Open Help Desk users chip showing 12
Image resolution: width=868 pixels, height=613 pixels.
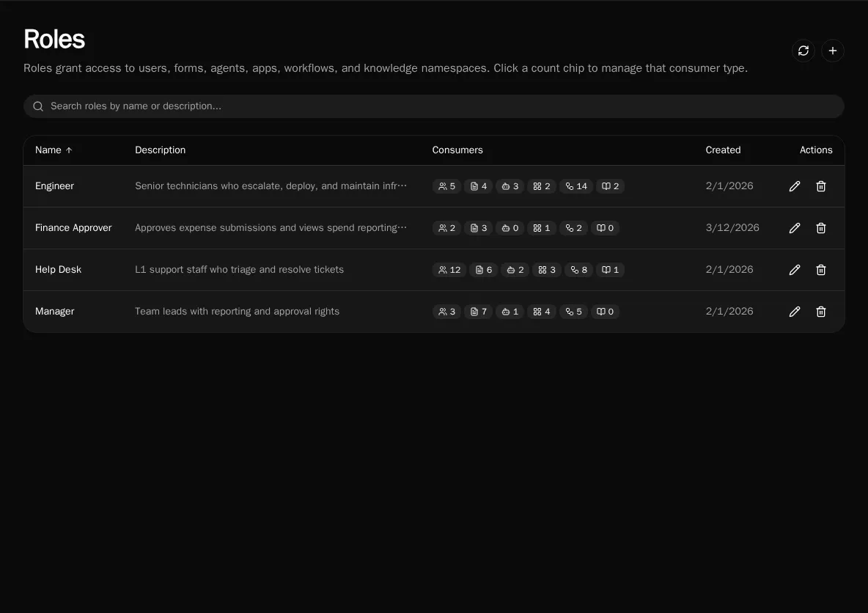coord(449,270)
